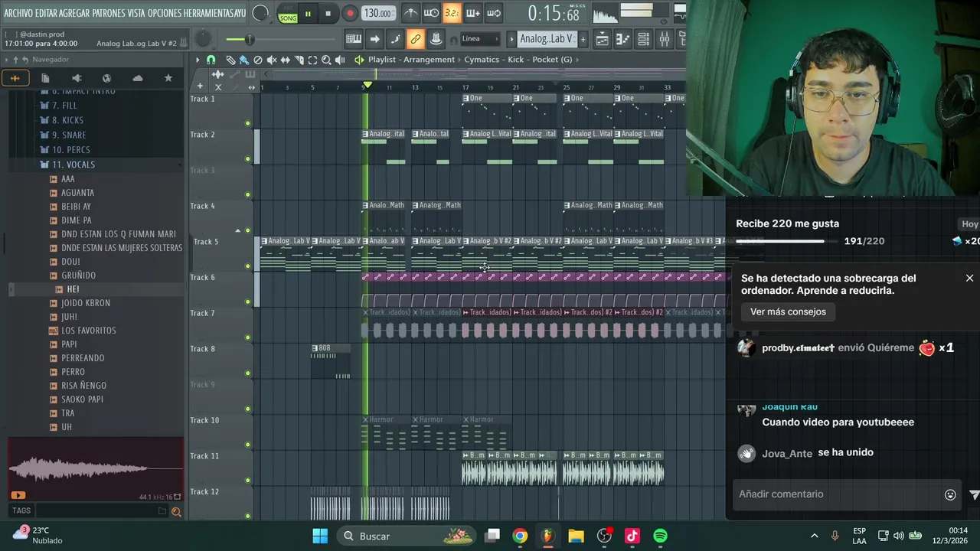Click the pause button in transport

308,14
